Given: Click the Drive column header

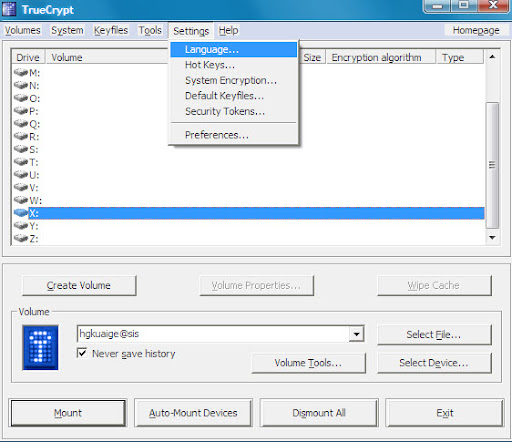Looking at the screenshot, I should tap(28, 57).
